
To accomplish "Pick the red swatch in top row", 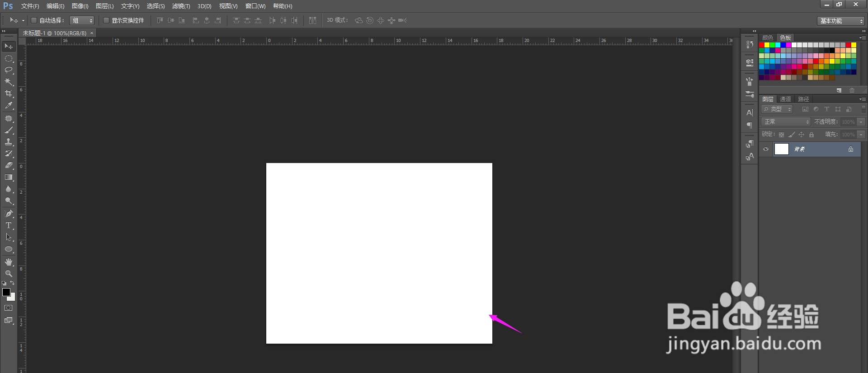I will (762, 45).
